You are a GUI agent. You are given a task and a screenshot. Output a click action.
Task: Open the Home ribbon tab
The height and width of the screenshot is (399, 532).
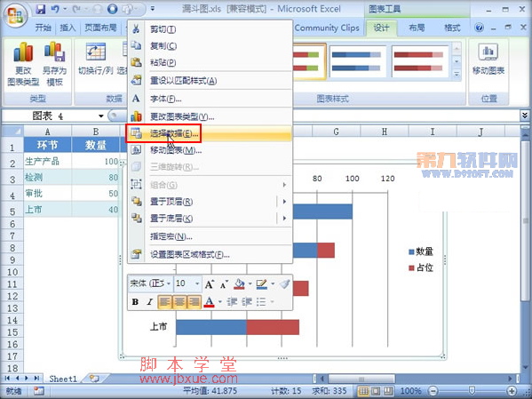point(44,28)
